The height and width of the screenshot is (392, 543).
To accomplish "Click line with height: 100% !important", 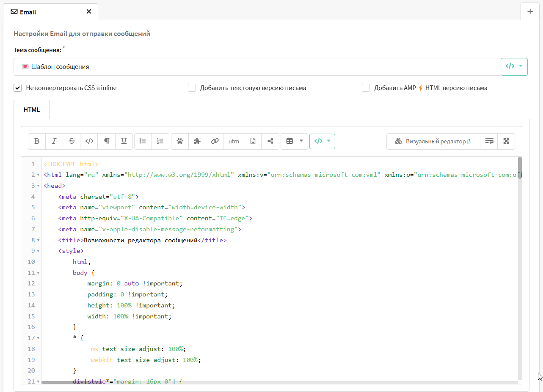I will (131, 305).
